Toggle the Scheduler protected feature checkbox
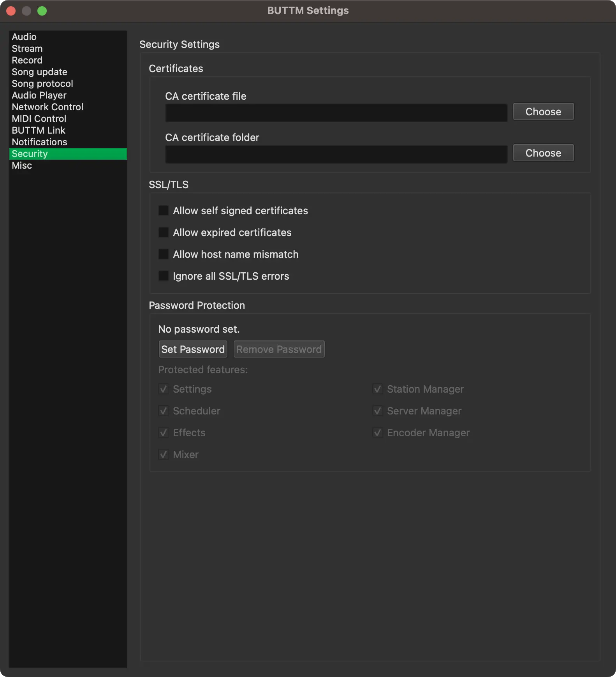 164,411
